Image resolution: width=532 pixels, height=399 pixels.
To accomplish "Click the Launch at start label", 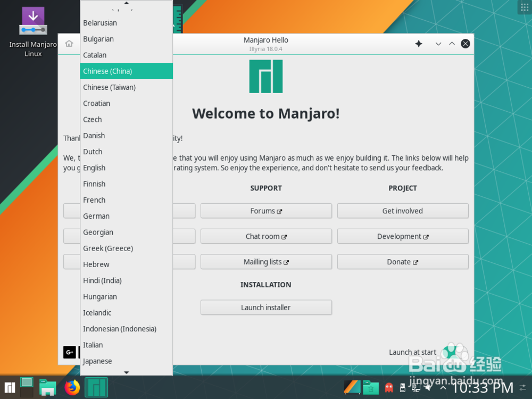I will tap(413, 352).
